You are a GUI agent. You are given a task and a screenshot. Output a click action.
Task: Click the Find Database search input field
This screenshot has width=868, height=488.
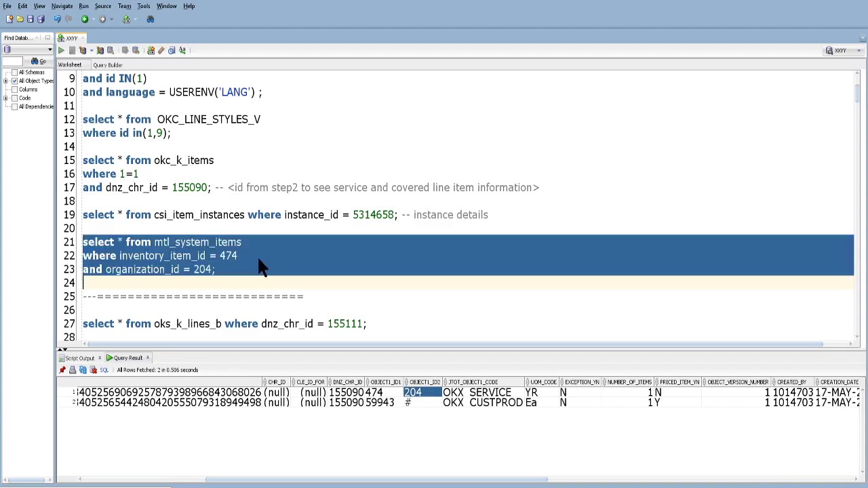(12, 62)
